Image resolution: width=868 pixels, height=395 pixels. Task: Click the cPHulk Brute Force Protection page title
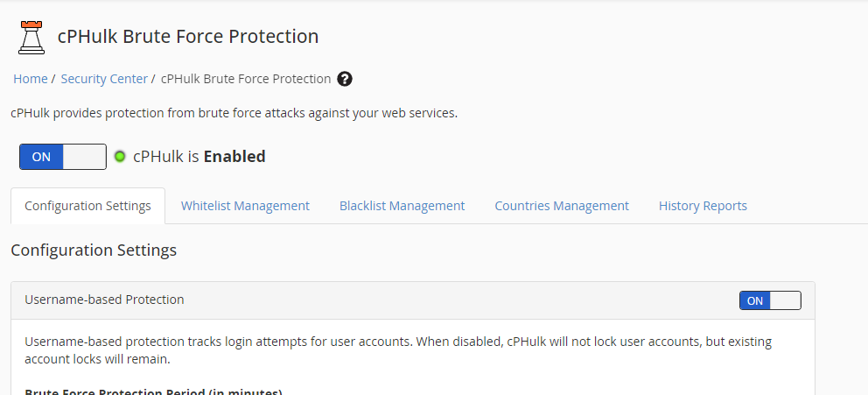pyautogui.click(x=188, y=37)
